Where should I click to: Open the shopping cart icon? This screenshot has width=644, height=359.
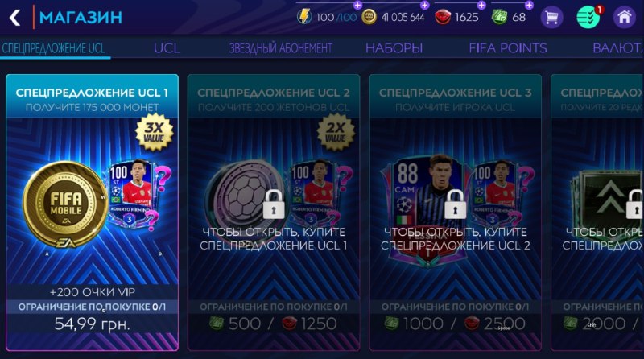(x=551, y=17)
